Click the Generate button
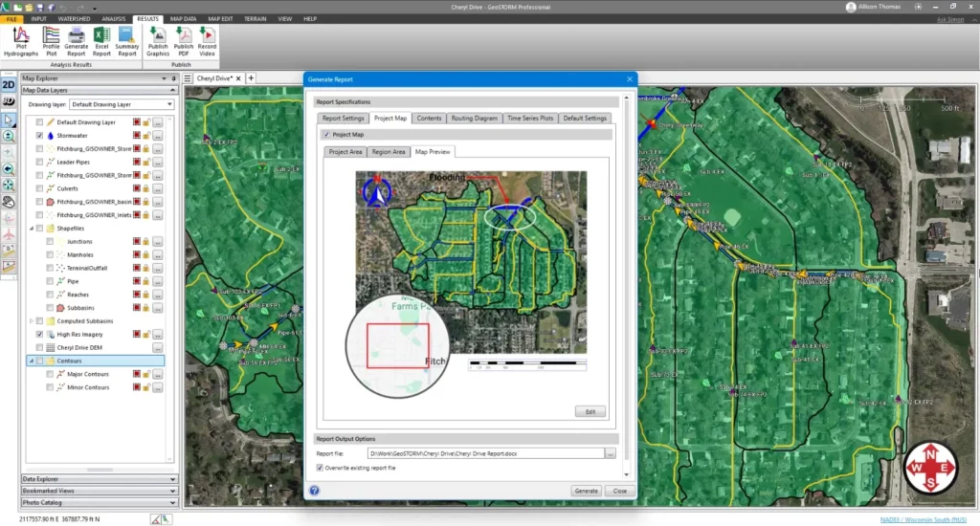980x526 pixels. click(x=587, y=491)
